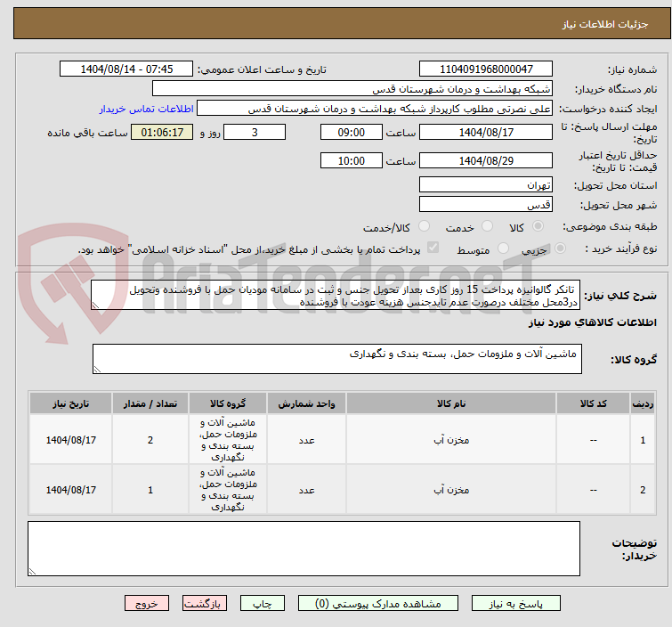Click the کد کالا column header
This screenshot has width=672, height=627.
593,403
